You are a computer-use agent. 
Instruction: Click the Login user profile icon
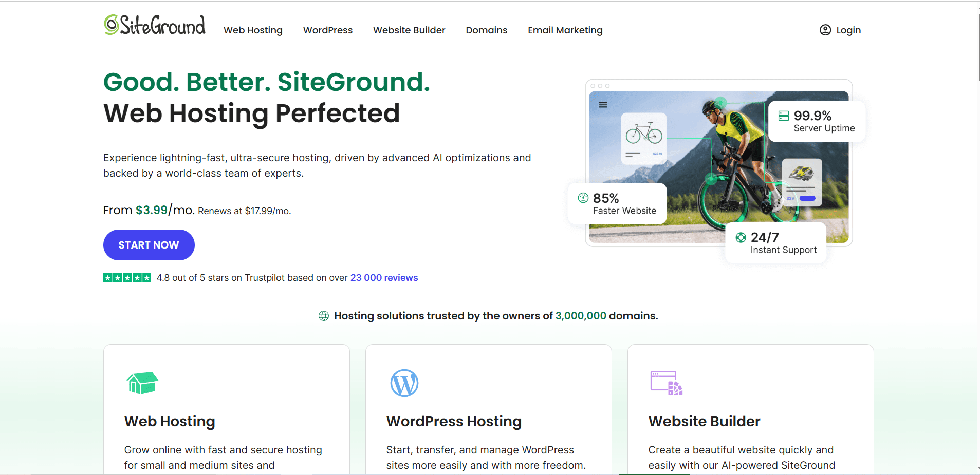[825, 30]
